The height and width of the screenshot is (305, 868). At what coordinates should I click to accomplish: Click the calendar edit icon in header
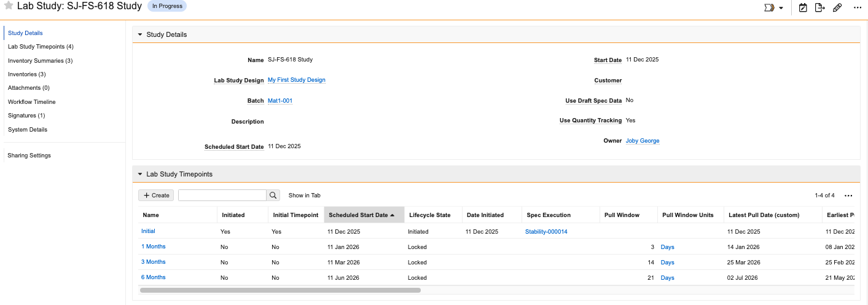[x=803, y=8]
